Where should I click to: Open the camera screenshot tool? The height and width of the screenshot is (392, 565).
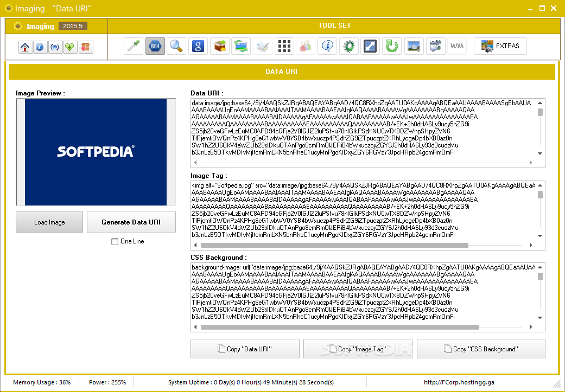(x=436, y=46)
